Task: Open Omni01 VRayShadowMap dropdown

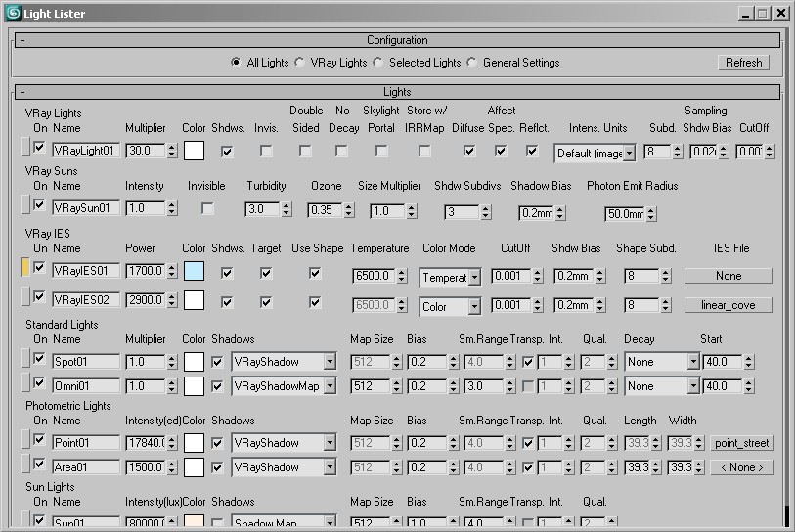Action: click(284, 386)
